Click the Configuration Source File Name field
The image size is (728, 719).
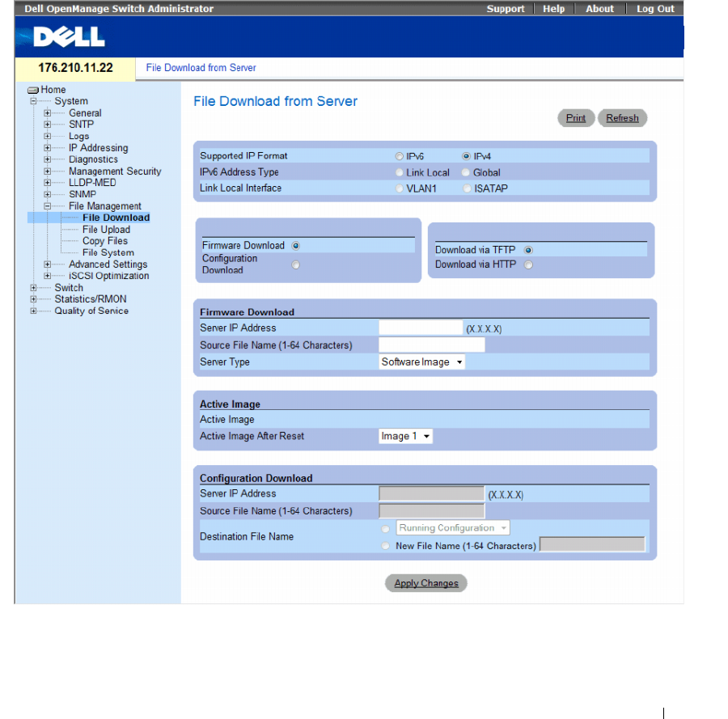point(432,510)
